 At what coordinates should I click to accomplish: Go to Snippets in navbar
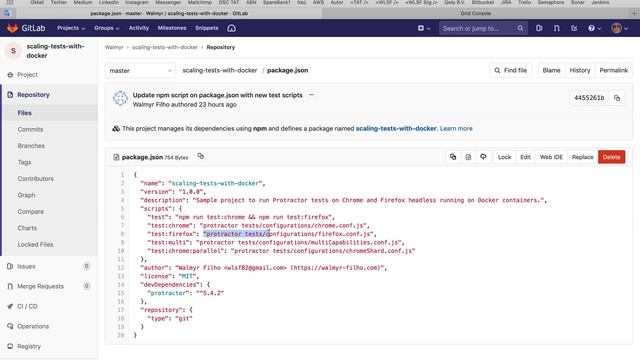[x=207, y=28]
